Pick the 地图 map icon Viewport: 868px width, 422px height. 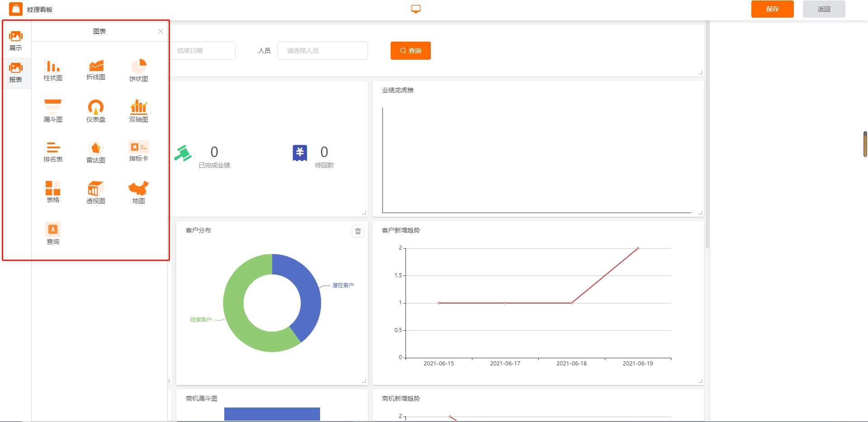click(x=139, y=188)
